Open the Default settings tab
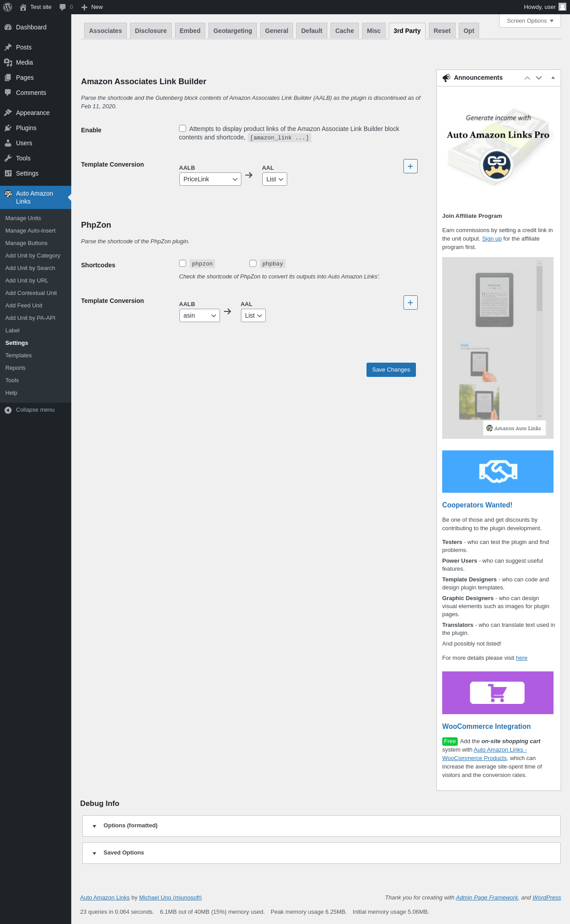 [x=312, y=31]
